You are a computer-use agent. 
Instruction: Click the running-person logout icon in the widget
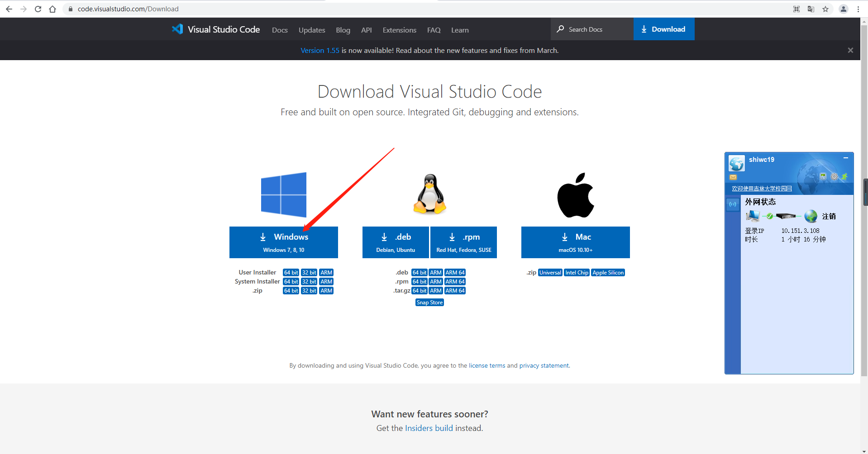[x=844, y=177]
